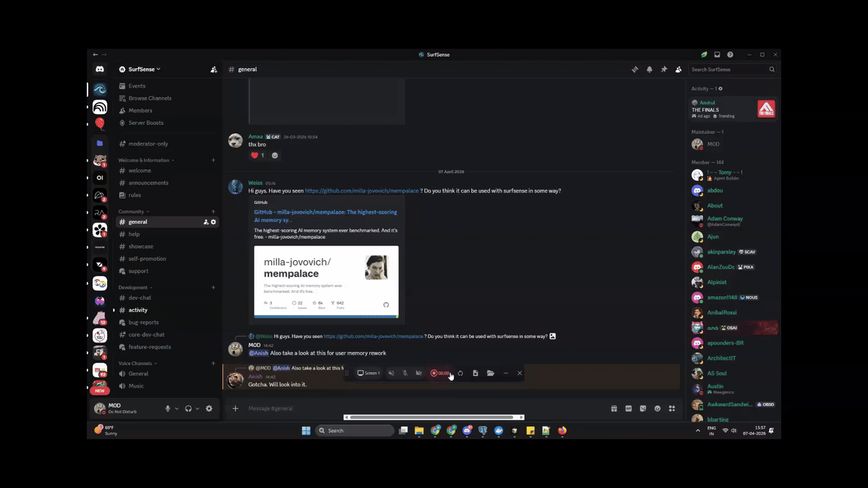Open User Settings gear beside MOD
Viewport: 868px width, 488px height.
pos(209,409)
